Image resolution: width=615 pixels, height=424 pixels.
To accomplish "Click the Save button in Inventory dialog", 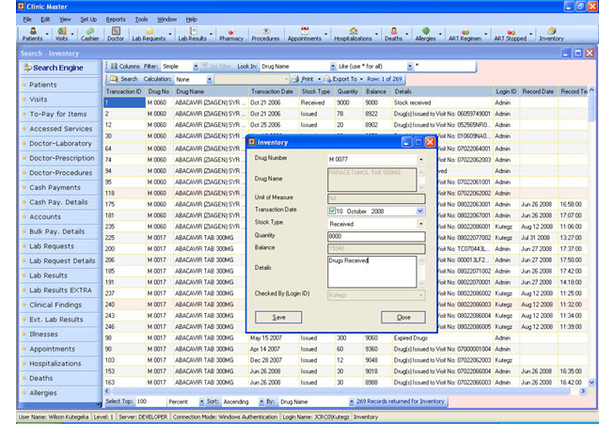I will (x=278, y=317).
